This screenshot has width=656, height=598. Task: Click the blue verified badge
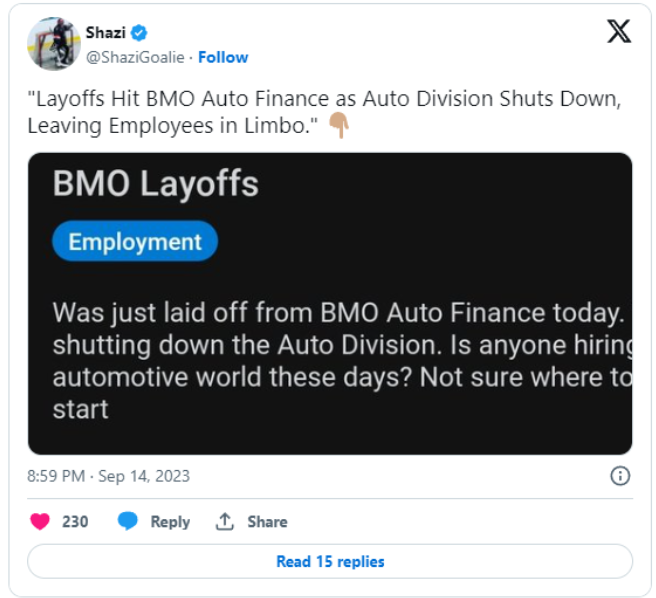pyautogui.click(x=138, y=33)
